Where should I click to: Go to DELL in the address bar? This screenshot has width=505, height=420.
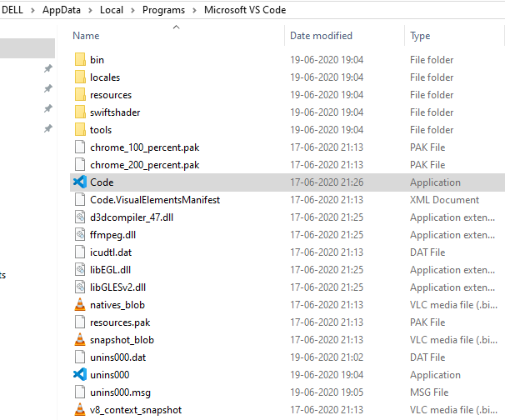click(12, 10)
